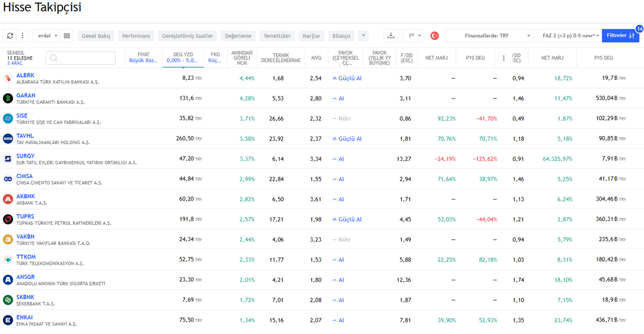Sort by F/DD (ESC) column header
Image resolution: width=644 pixels, height=334 pixels.
pyautogui.click(x=407, y=57)
